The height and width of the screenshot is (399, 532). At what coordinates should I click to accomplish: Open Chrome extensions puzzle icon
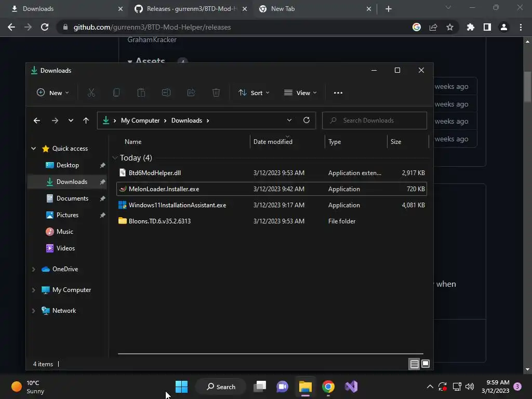pyautogui.click(x=470, y=27)
